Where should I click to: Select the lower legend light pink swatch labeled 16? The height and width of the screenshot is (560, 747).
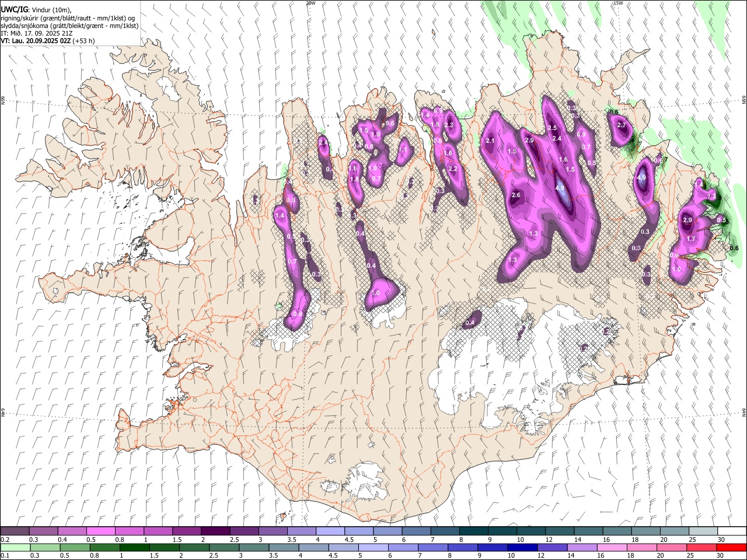pyautogui.click(x=612, y=547)
